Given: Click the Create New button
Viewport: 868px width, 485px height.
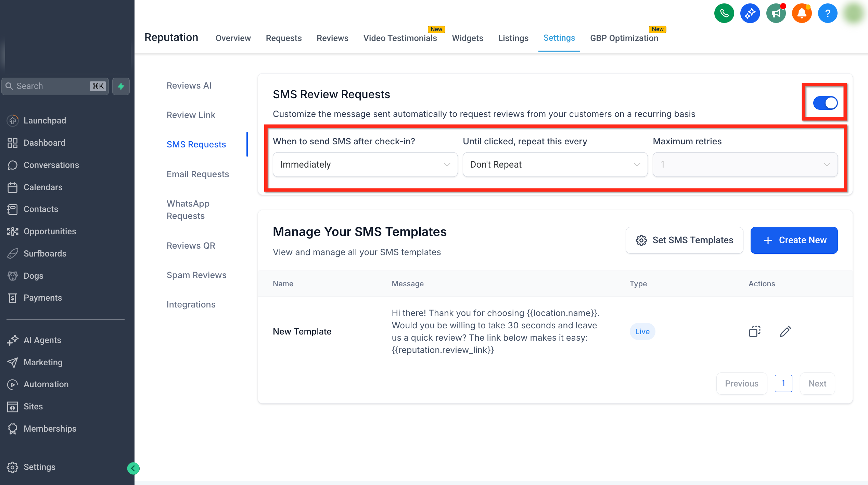Looking at the screenshot, I should point(794,240).
